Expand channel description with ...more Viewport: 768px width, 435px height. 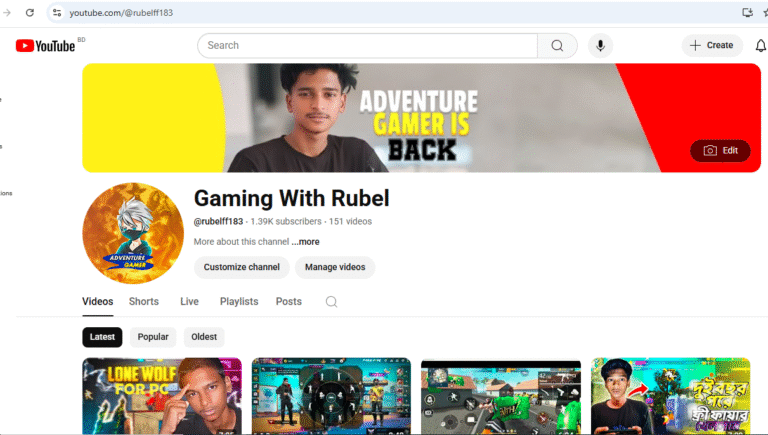coord(306,242)
